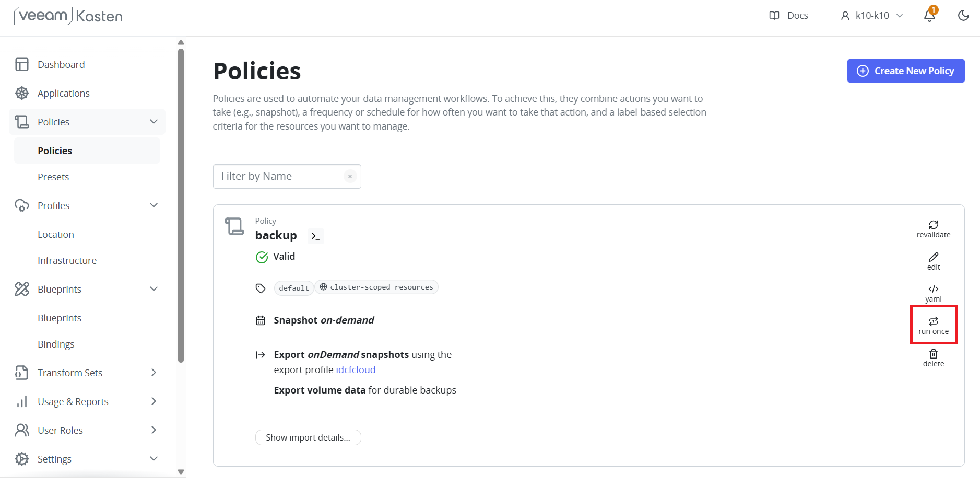
Task: Click the Create New Policy button
Action: (x=906, y=71)
